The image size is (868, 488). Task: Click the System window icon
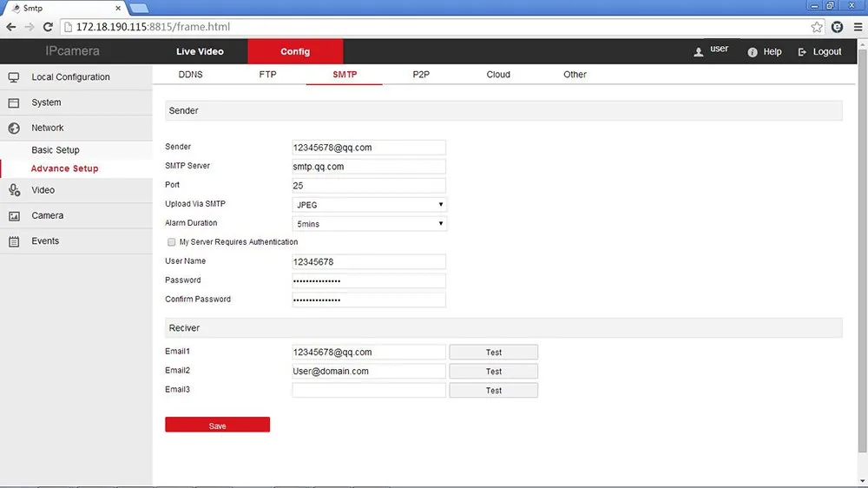click(14, 103)
